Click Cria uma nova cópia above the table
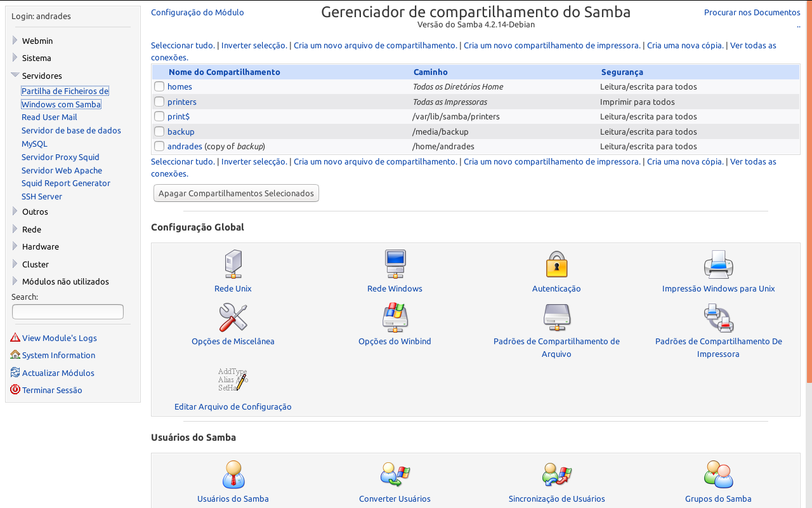812x508 pixels. pyautogui.click(x=685, y=45)
